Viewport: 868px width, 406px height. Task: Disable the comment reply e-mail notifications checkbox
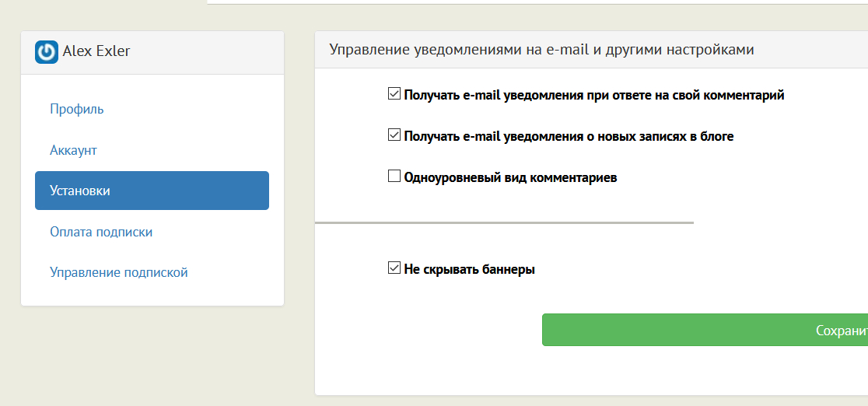tap(394, 94)
